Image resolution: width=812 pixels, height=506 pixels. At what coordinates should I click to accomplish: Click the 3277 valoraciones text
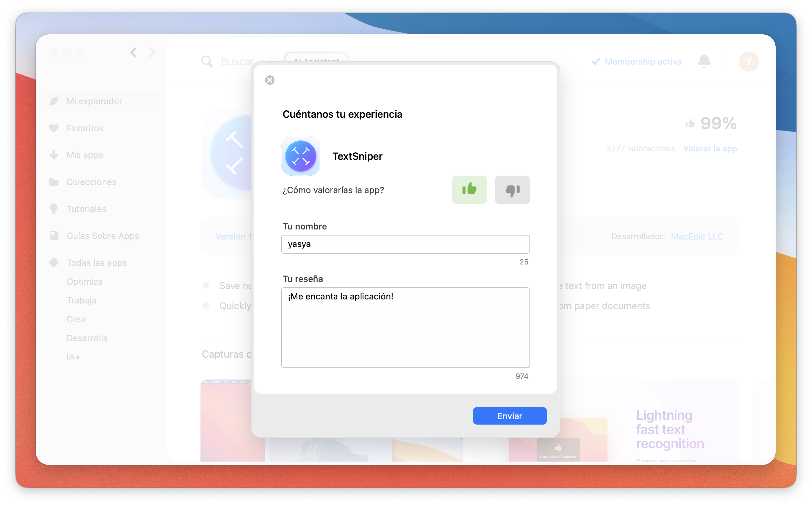pos(640,149)
